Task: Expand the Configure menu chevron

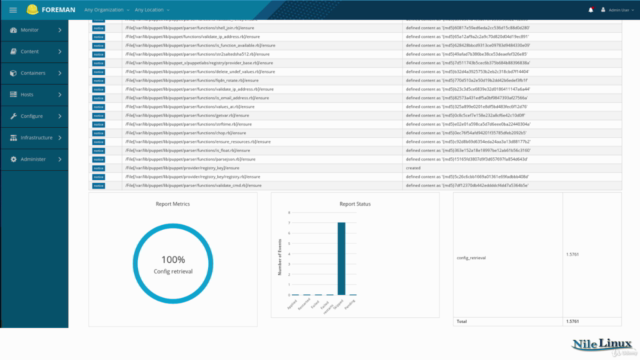Action: pos(60,116)
